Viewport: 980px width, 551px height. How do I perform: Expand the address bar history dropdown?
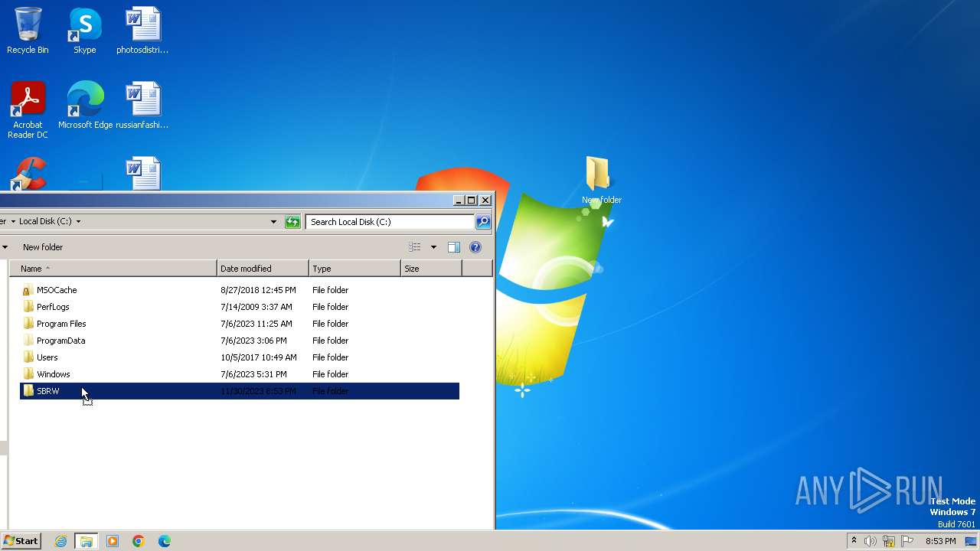coord(274,222)
